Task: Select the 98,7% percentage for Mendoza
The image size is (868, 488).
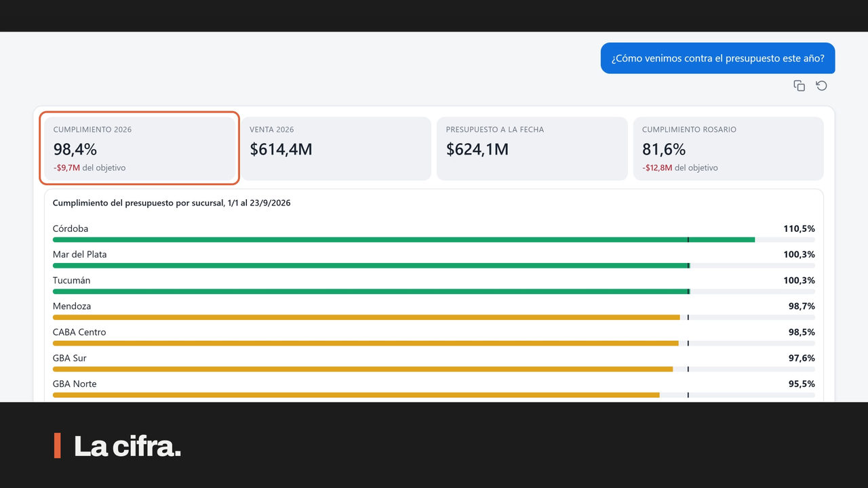Action: click(x=802, y=306)
